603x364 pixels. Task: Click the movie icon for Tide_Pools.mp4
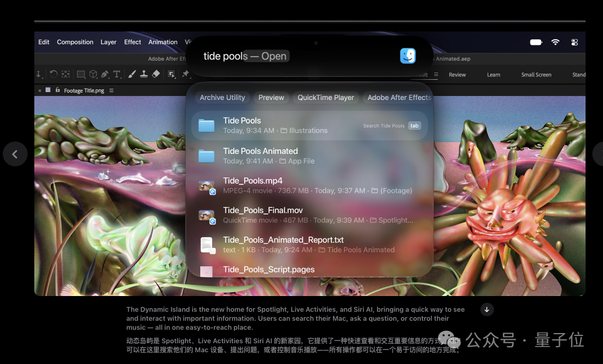point(206,186)
